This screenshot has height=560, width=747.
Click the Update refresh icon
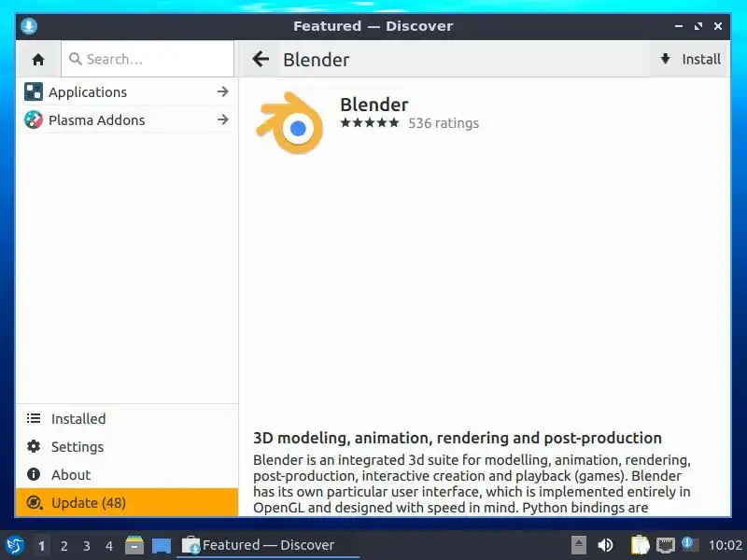pyautogui.click(x=34, y=502)
